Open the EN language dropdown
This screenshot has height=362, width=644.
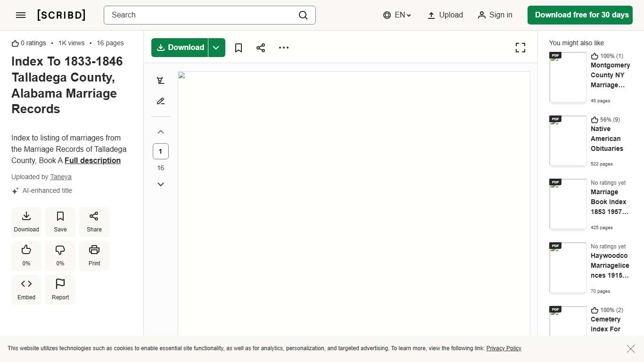tap(397, 15)
